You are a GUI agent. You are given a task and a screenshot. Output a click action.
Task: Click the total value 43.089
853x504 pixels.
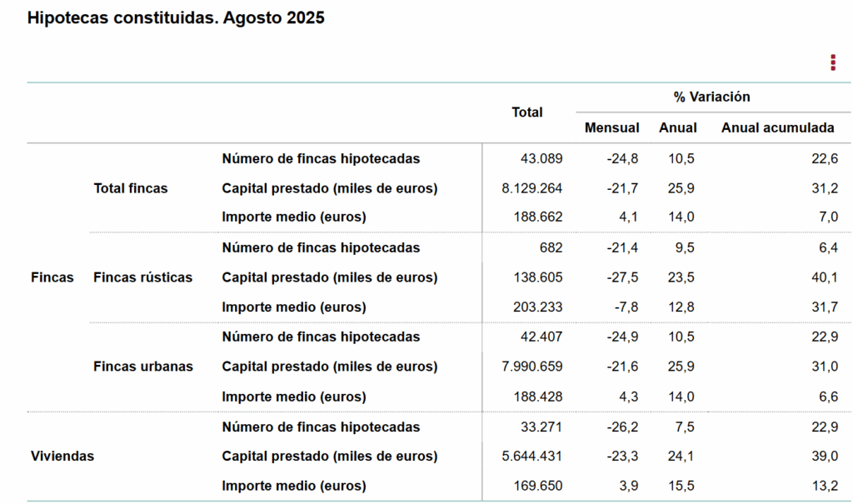541,158
